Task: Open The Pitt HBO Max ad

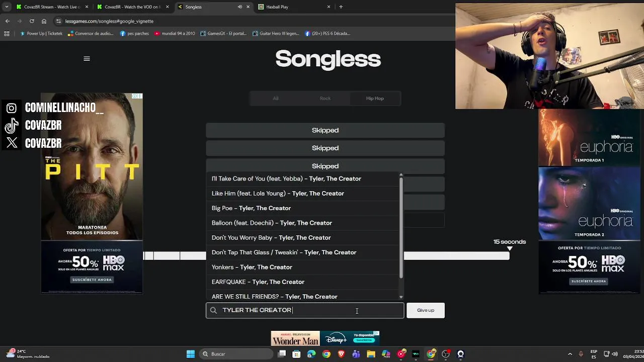Action: (x=92, y=193)
